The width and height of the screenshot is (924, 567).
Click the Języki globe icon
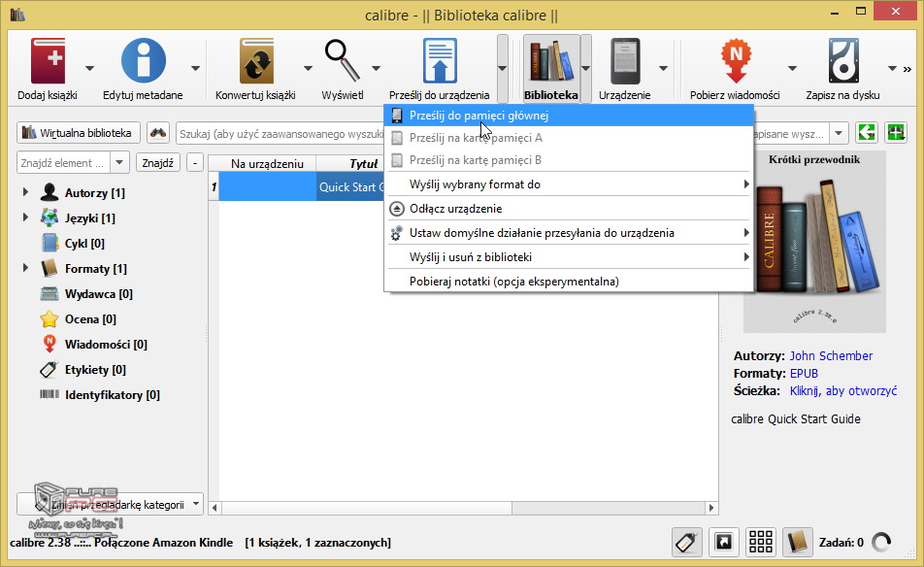click(49, 218)
